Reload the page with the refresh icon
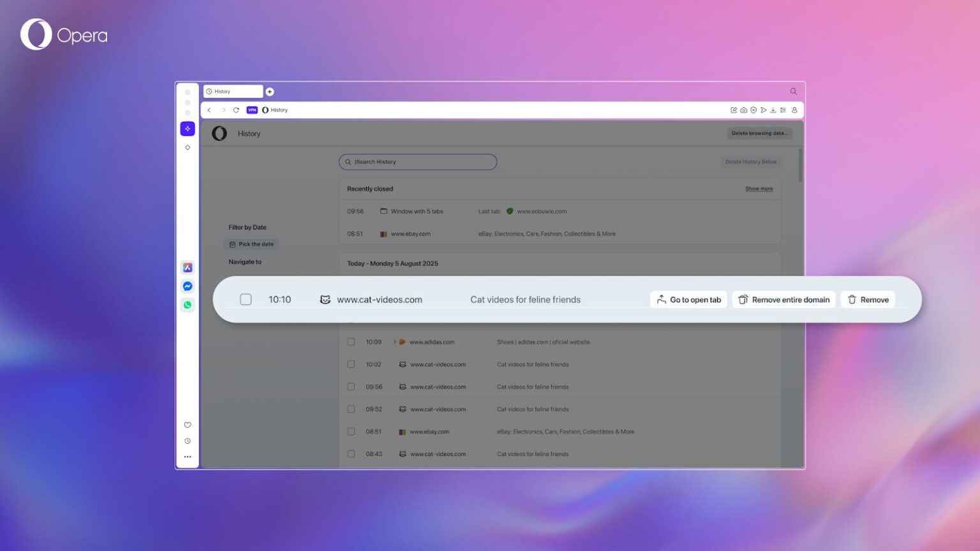Image resolution: width=980 pixels, height=551 pixels. click(x=236, y=110)
